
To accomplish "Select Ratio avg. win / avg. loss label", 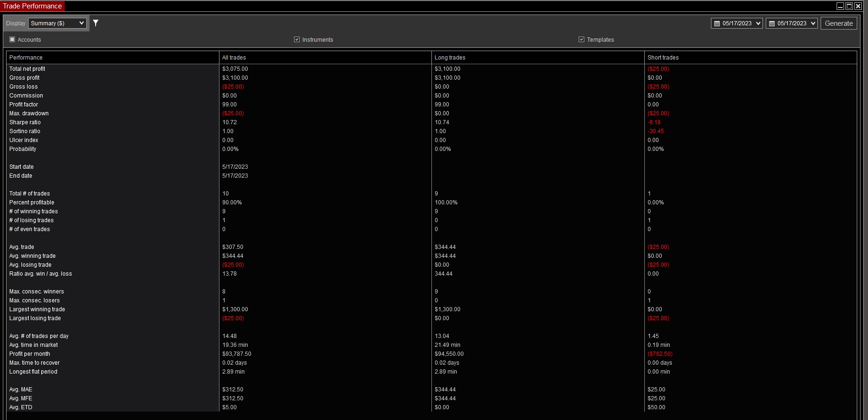I will pos(41,274).
